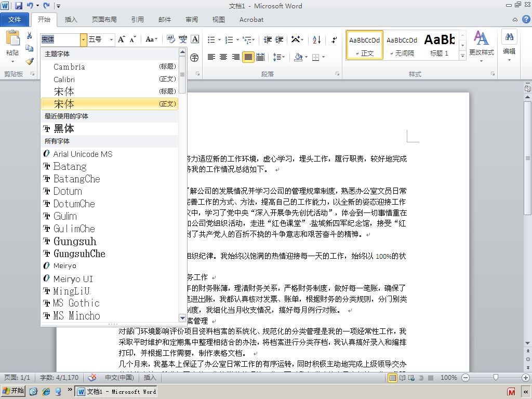Click the Phonetic Guide wén icon
Image resolution: width=532 pixels, height=399 pixels.
(183, 39)
